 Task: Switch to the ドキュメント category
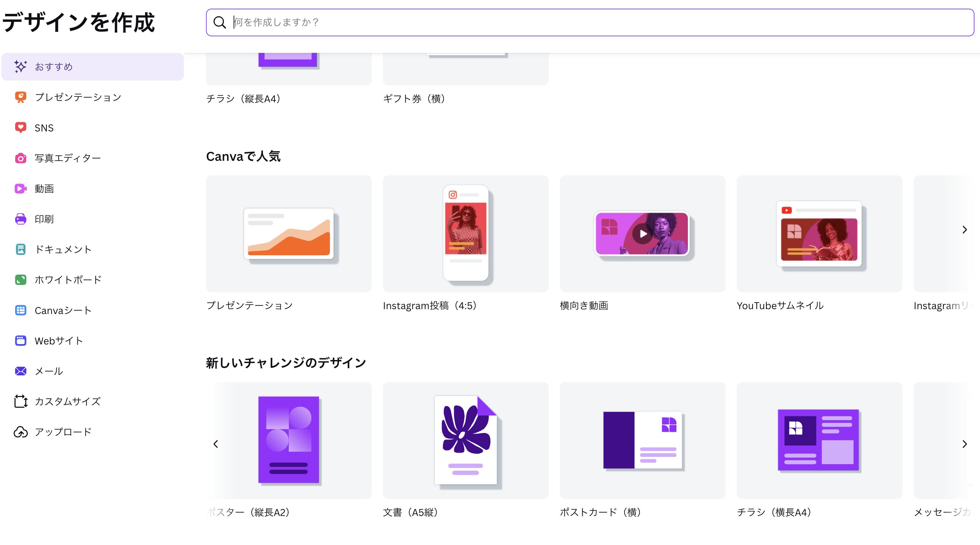[63, 249]
